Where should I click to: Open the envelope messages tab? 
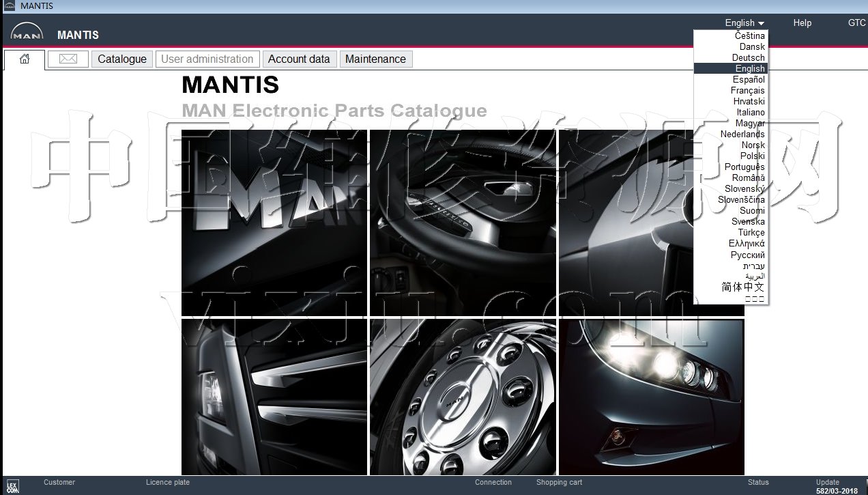68,59
